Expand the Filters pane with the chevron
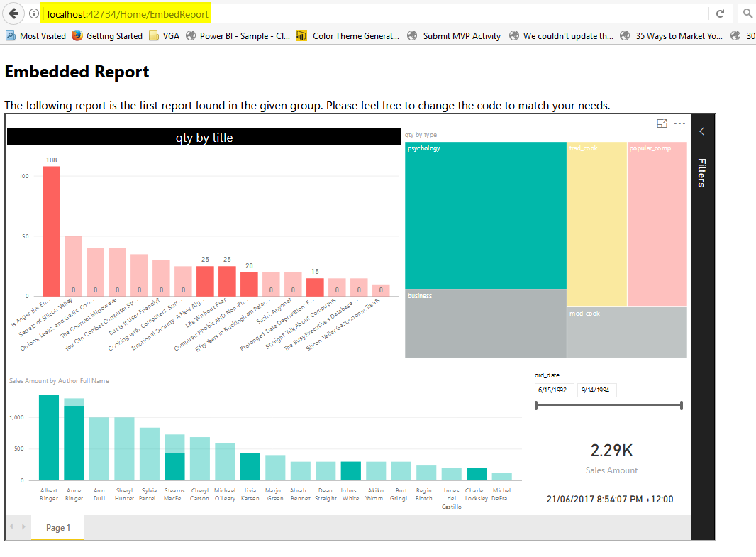 [701, 131]
